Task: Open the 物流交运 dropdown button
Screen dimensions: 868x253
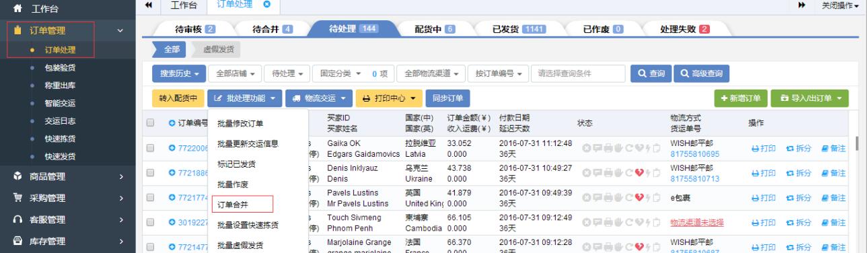Action: coord(320,98)
